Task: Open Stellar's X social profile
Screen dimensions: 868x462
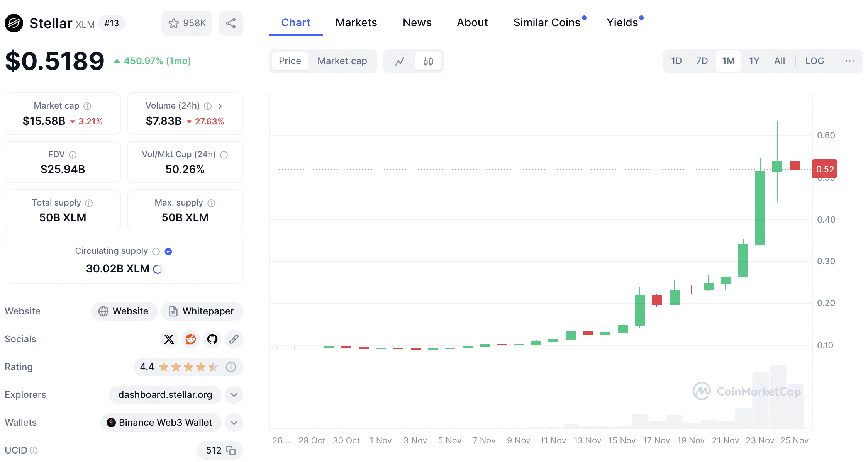Action: (x=169, y=339)
